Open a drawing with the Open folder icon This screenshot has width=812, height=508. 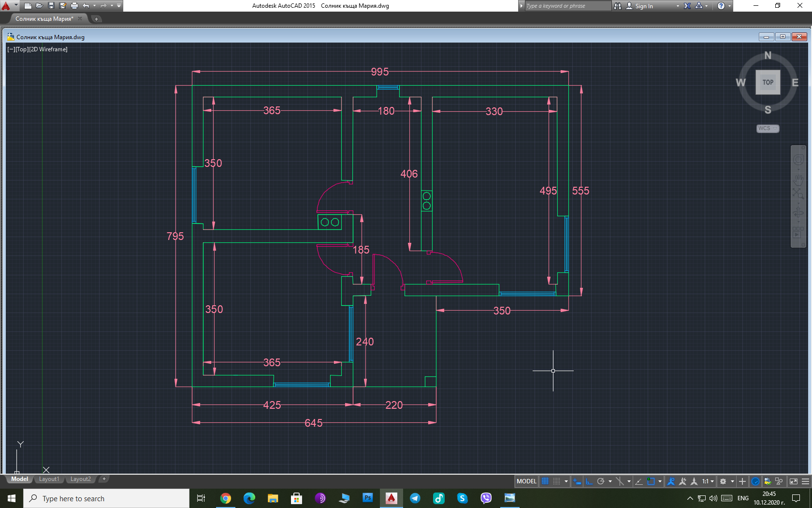(x=40, y=6)
